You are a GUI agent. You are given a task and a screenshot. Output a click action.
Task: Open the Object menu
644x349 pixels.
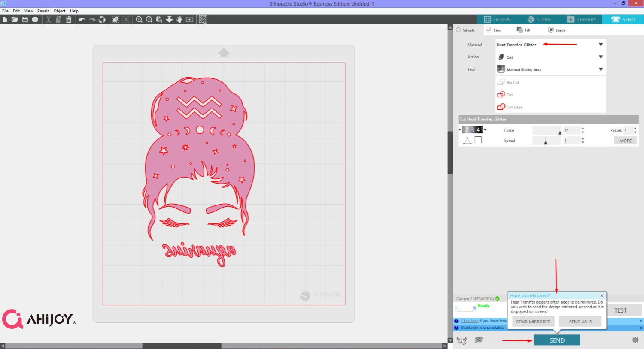click(60, 11)
